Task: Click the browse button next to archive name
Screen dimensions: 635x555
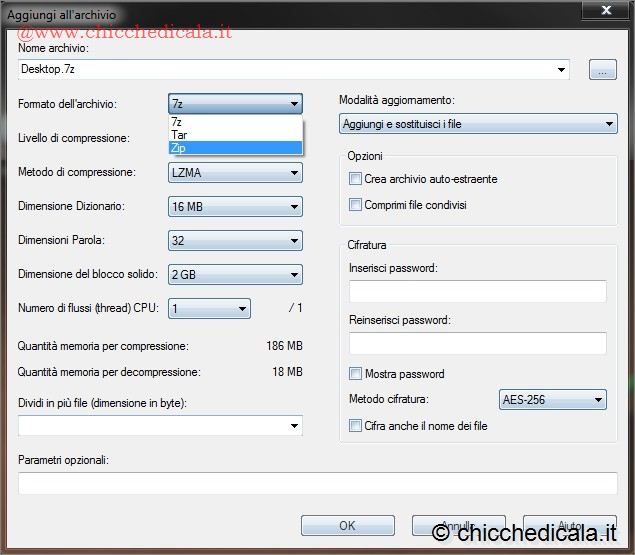Action: click(x=602, y=70)
